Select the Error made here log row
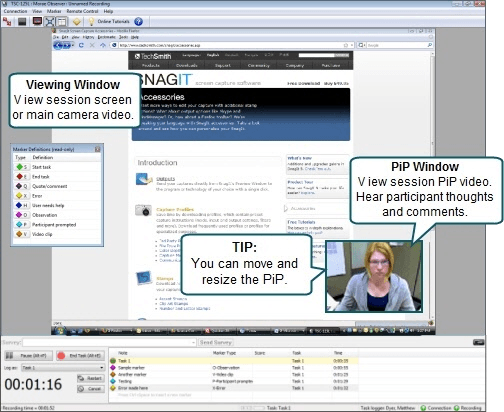 coord(234,388)
